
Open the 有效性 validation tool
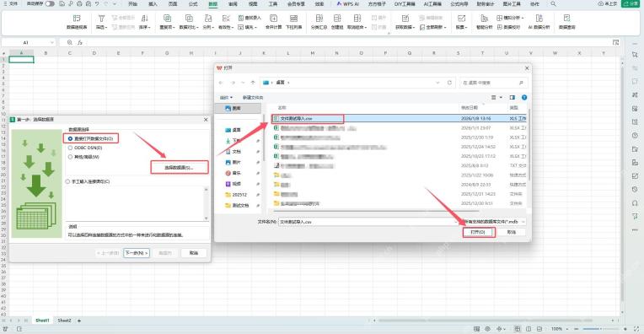point(225,22)
